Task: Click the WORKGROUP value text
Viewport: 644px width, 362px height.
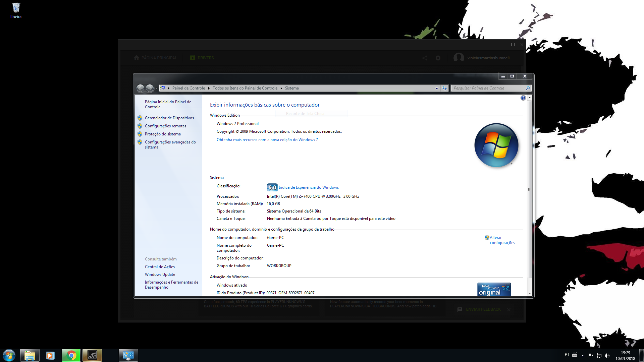Action: pyautogui.click(x=279, y=266)
